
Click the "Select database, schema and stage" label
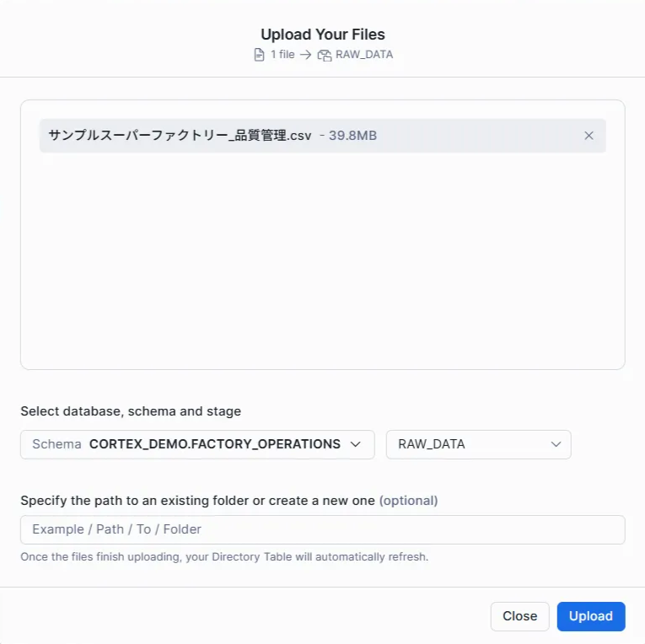click(131, 411)
